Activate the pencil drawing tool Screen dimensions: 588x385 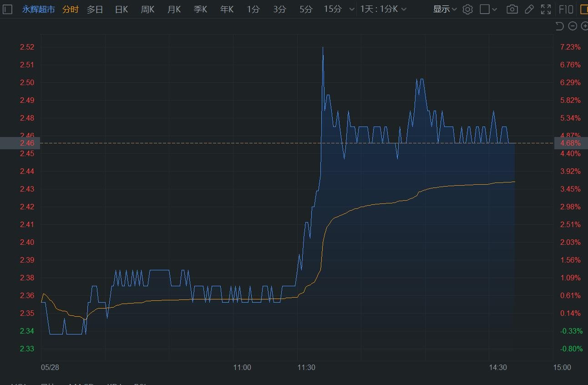coord(529,9)
